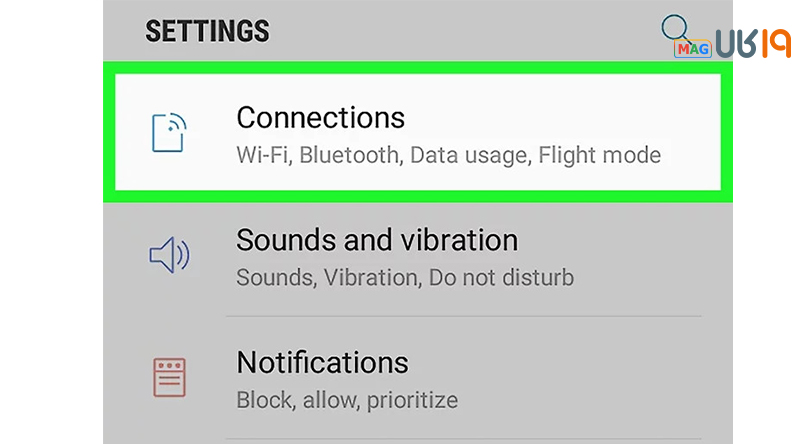Click the 'Wi-Fi' text under Connections
The width and height of the screenshot is (800, 444).
(264, 155)
